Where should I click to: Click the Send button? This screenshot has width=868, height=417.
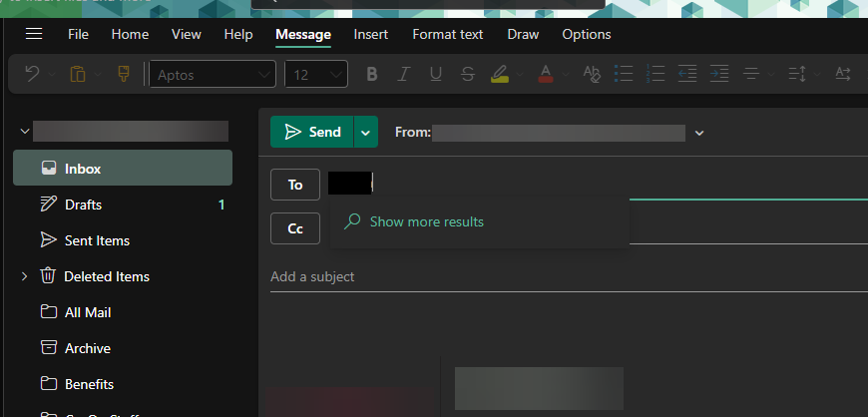click(311, 132)
